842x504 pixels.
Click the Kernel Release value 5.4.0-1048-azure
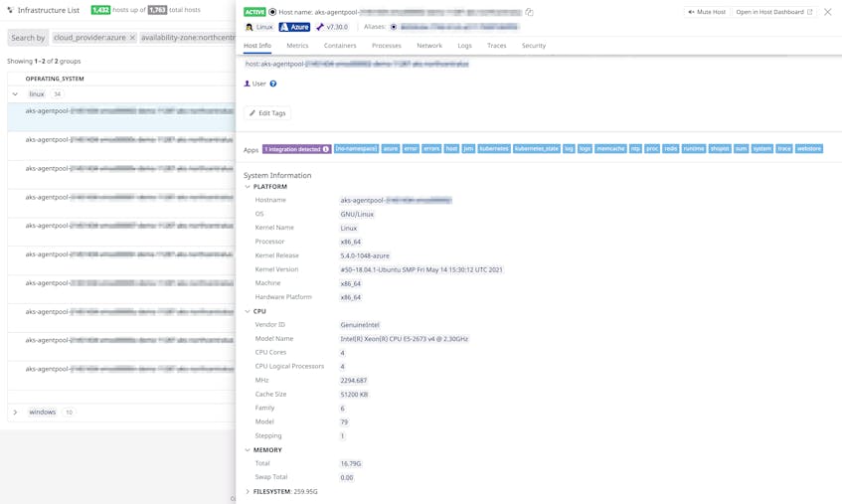(x=365, y=256)
